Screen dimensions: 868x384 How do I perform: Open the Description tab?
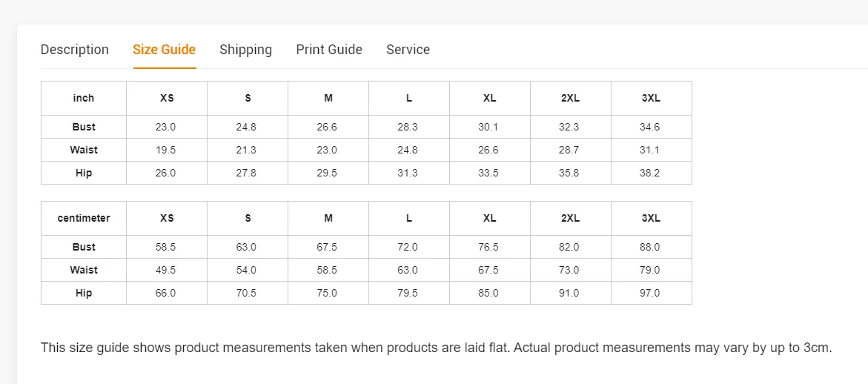(75, 50)
